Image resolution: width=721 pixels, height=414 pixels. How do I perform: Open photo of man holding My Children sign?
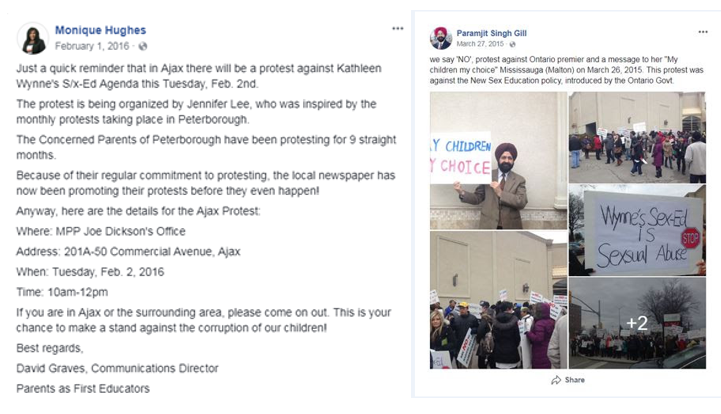(x=498, y=161)
